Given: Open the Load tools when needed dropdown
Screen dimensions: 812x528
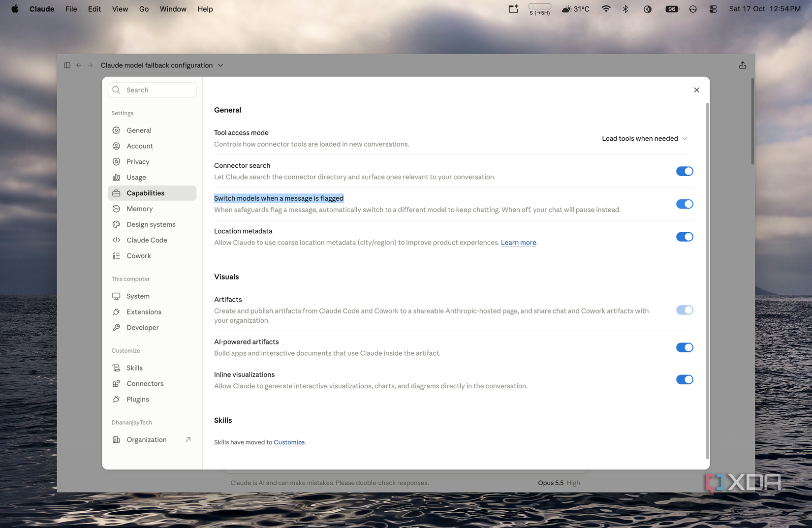Looking at the screenshot, I should [x=645, y=139].
